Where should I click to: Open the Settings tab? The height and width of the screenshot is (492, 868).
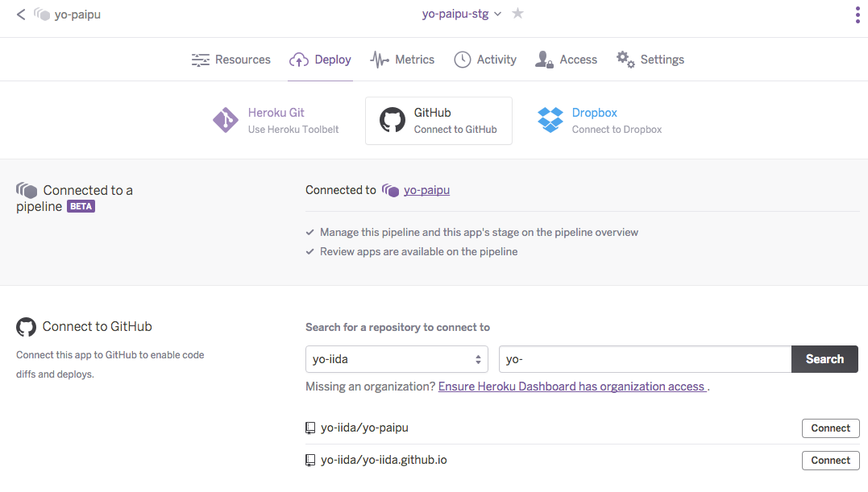[x=650, y=59]
